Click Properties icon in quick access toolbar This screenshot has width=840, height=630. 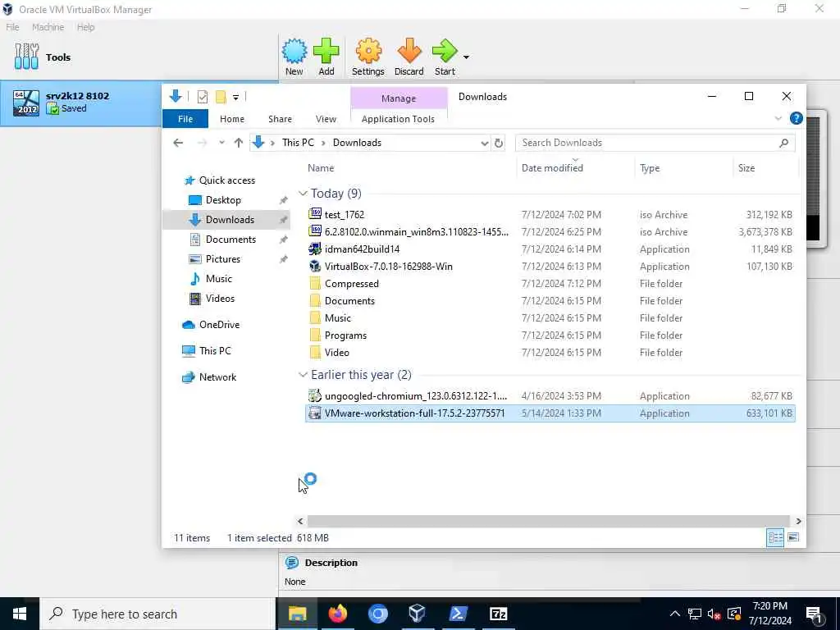pos(203,97)
